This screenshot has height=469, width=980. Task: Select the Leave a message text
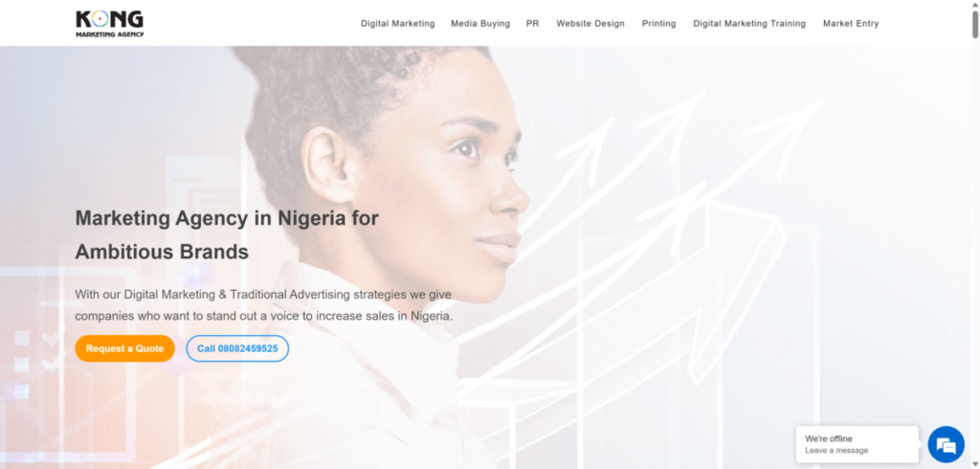coord(836,450)
